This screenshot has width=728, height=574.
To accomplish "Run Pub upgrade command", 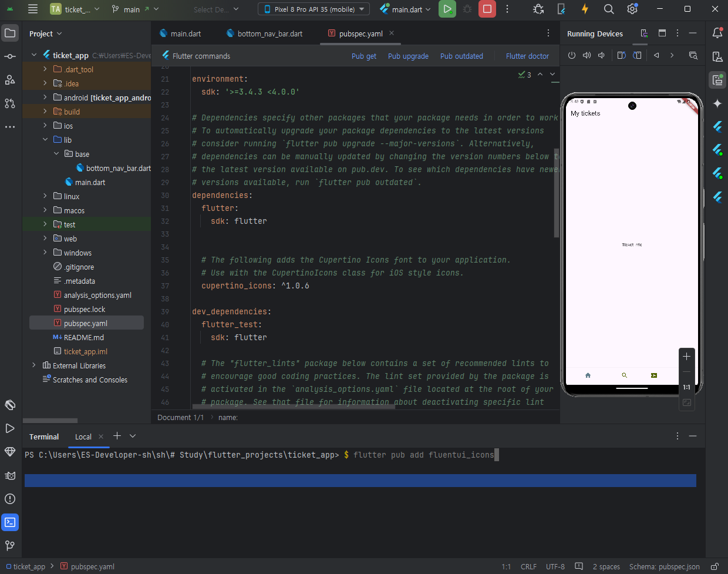I will click(408, 56).
